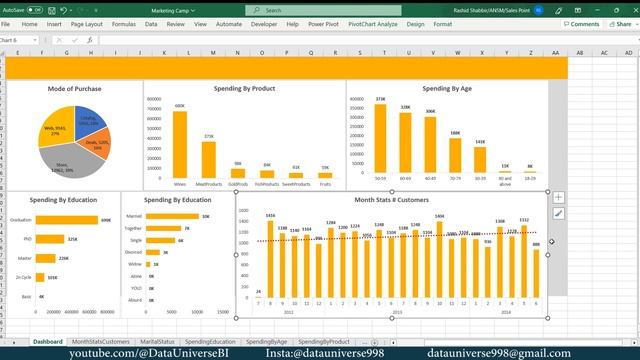Click the Cancel X formula bar icon

coord(59,40)
